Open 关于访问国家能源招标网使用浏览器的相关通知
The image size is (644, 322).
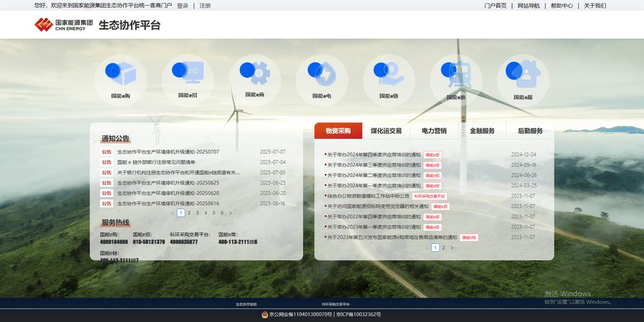[x=378, y=207]
